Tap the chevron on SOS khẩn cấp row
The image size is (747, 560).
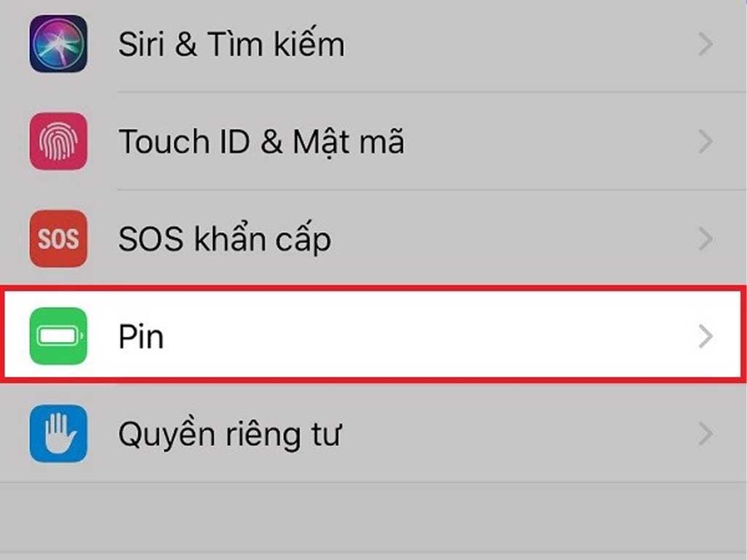pyautogui.click(x=704, y=238)
